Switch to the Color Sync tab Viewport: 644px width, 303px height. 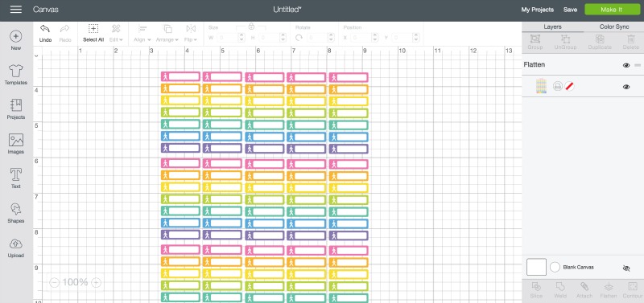pyautogui.click(x=614, y=27)
